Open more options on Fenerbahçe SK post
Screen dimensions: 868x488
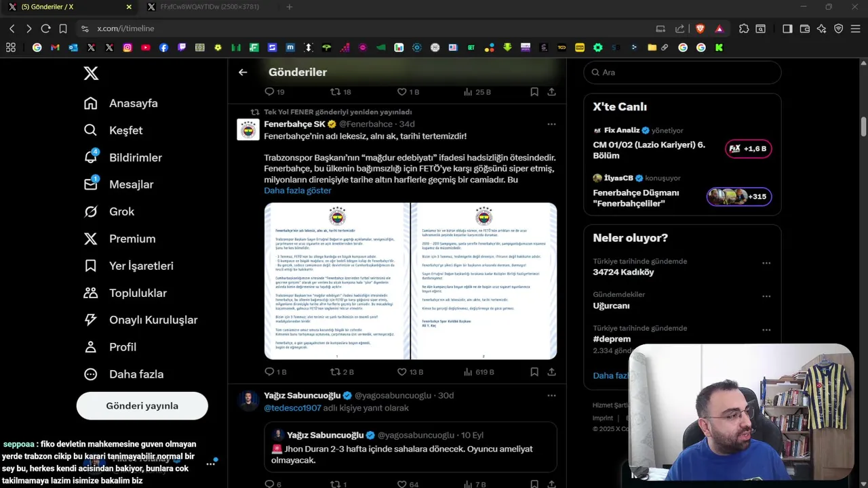coord(551,124)
